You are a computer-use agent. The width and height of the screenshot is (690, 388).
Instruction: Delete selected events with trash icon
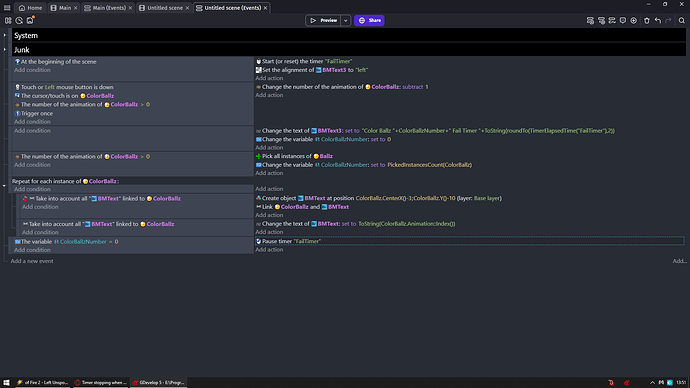(x=646, y=21)
